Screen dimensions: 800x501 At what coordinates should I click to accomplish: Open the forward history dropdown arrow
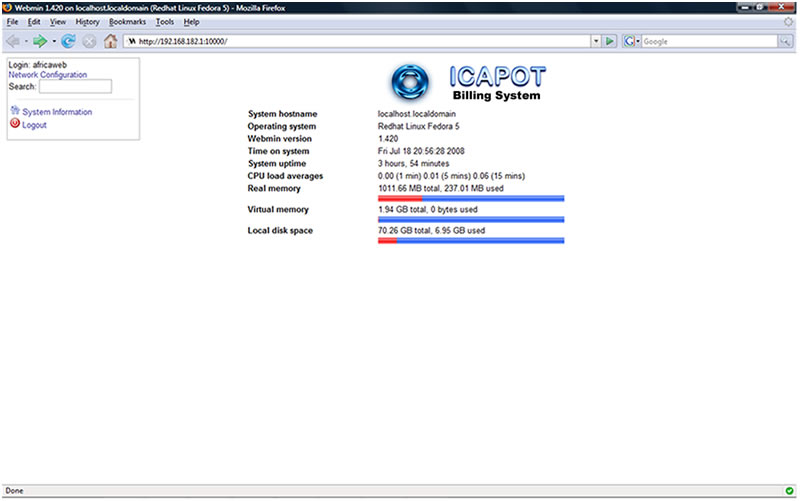54,41
